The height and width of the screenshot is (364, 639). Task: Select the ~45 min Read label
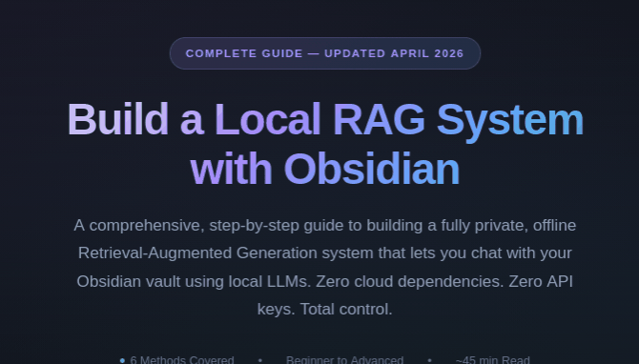493,360
